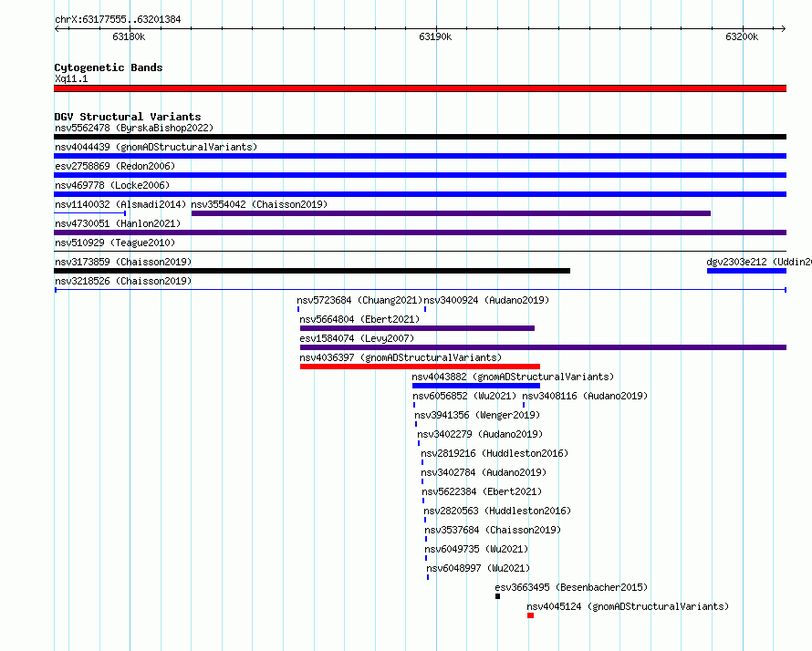
Task: Select nsv4730051 (Hanlon2021) label
Action: pos(118,223)
